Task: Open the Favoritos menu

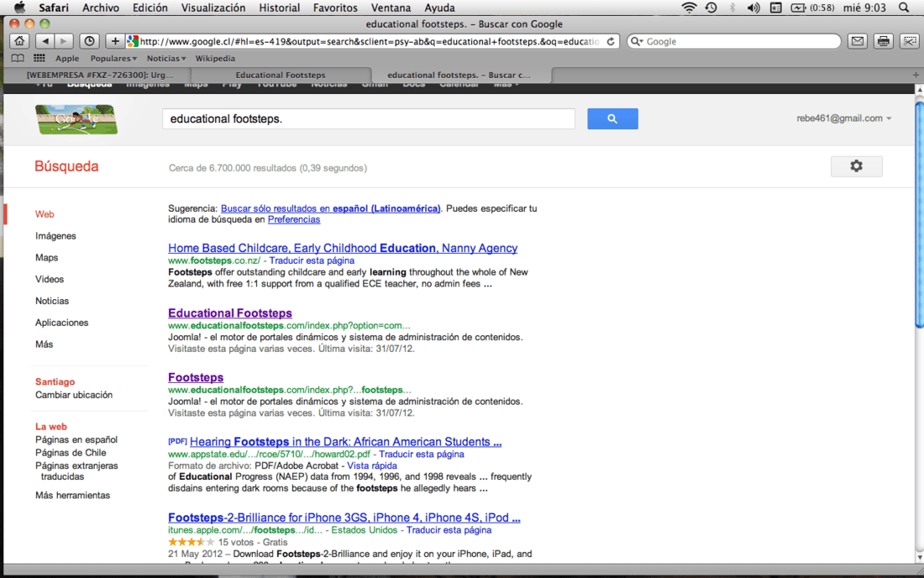Action: point(335,8)
